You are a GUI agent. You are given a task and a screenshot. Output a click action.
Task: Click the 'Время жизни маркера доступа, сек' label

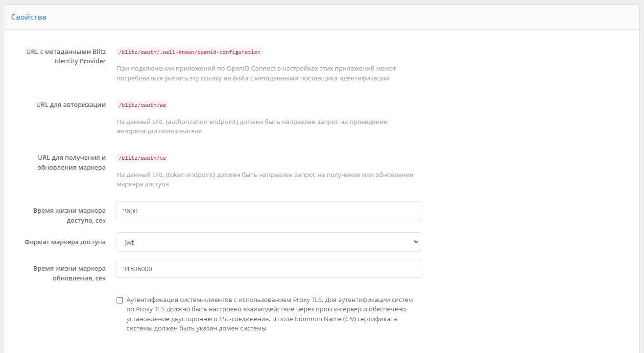[x=69, y=215]
